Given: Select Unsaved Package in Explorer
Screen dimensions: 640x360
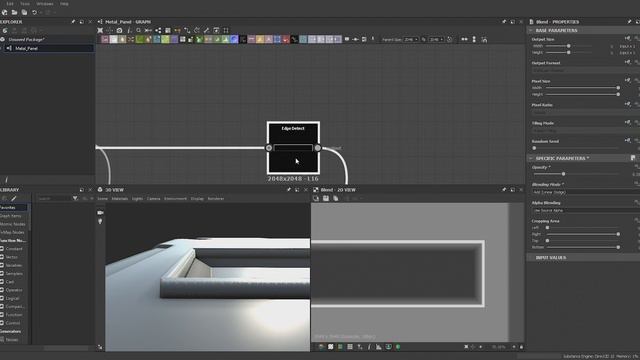Looking at the screenshot, I should coord(27,40).
